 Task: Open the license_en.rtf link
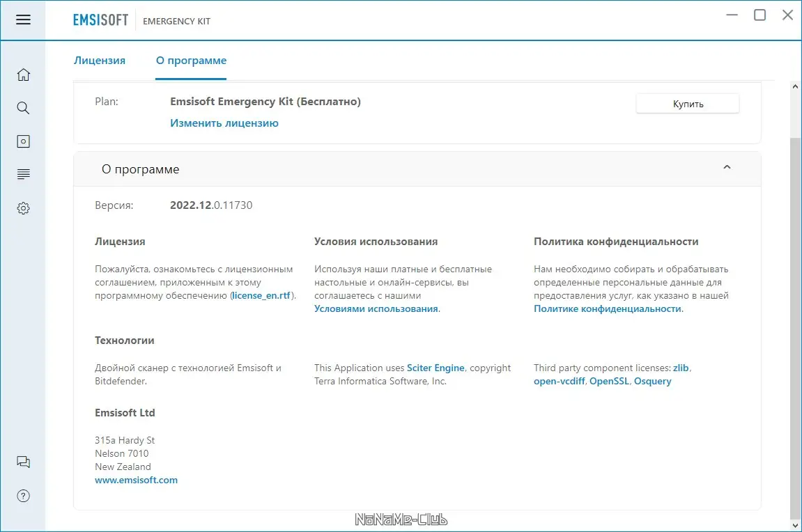pyautogui.click(x=261, y=295)
